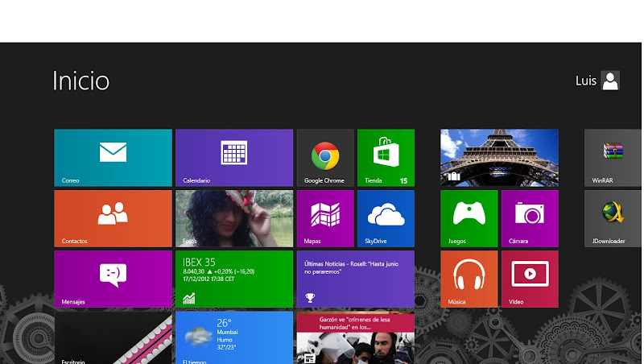Open the Calendario tile
The height and width of the screenshot is (364, 644).
click(234, 158)
